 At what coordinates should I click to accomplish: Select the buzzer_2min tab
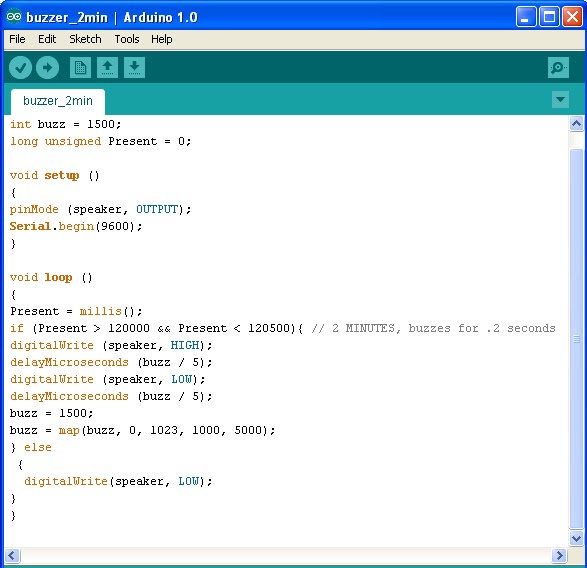click(x=58, y=101)
